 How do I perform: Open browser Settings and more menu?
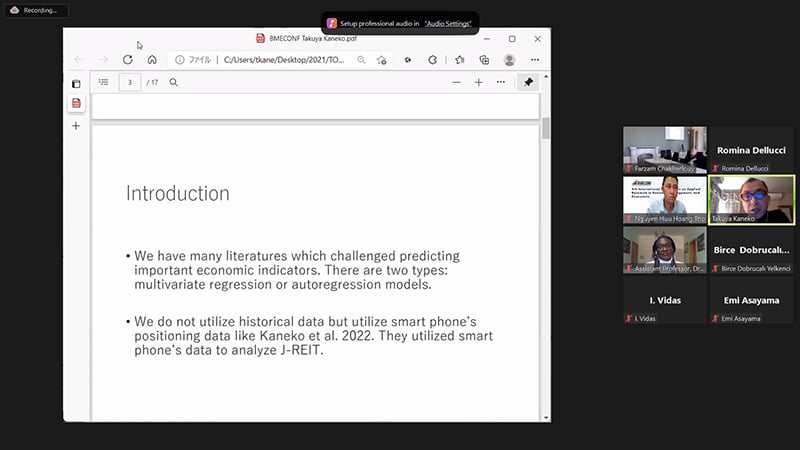[x=535, y=60]
